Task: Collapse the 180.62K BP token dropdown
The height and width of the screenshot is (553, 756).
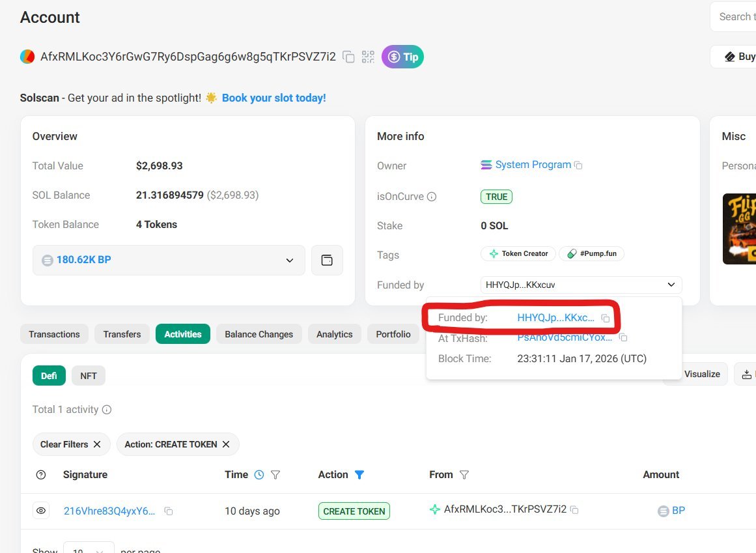Action: [289, 260]
